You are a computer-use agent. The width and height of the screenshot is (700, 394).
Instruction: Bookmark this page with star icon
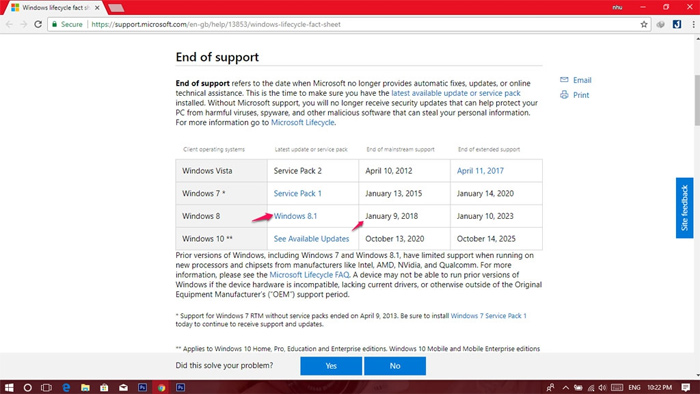pos(644,24)
